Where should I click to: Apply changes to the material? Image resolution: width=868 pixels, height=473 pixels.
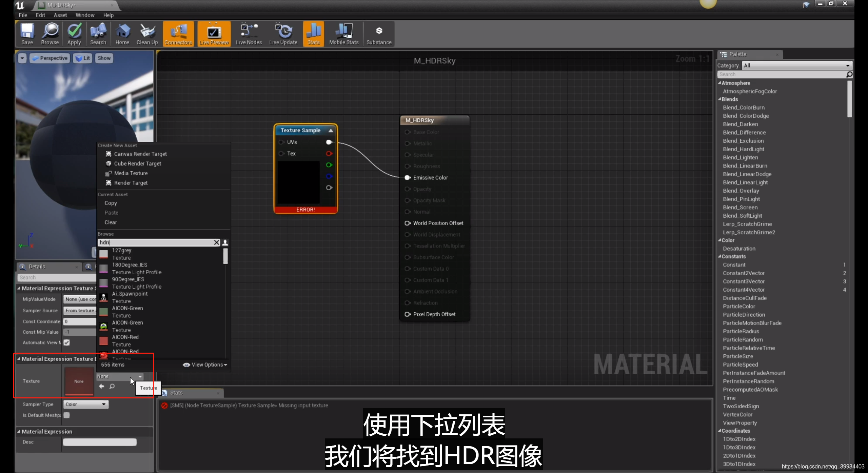coord(74,34)
